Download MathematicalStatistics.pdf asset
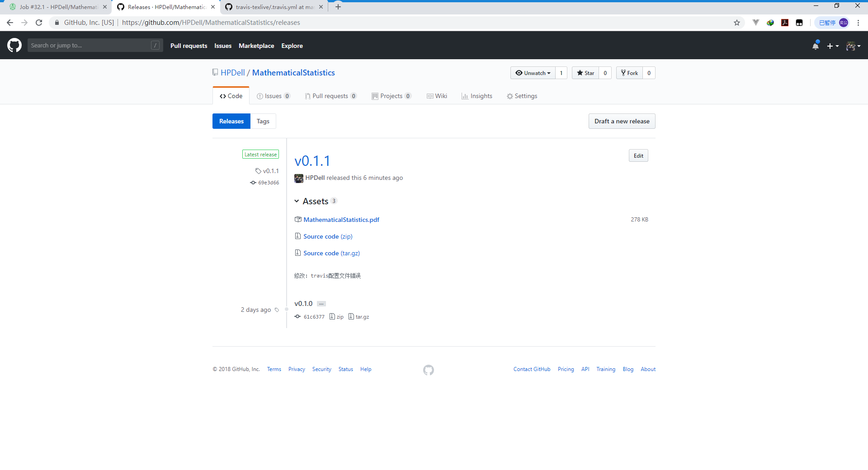 pos(341,220)
